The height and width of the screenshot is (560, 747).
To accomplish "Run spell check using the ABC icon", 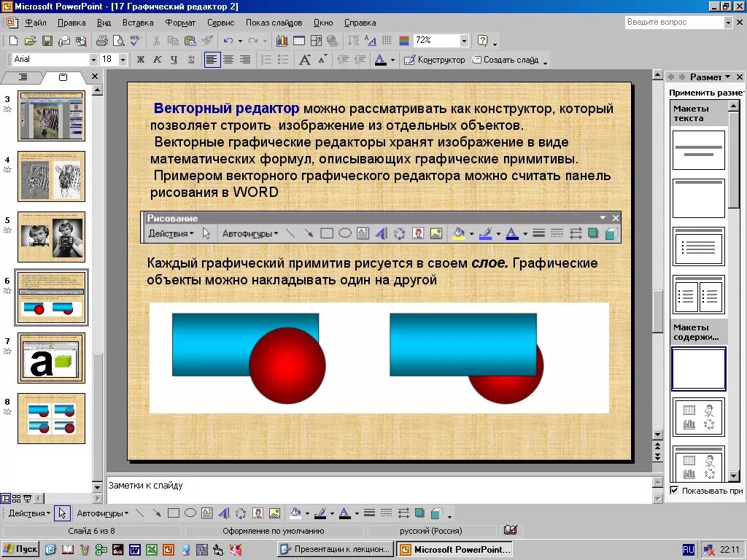I will click(x=135, y=41).
